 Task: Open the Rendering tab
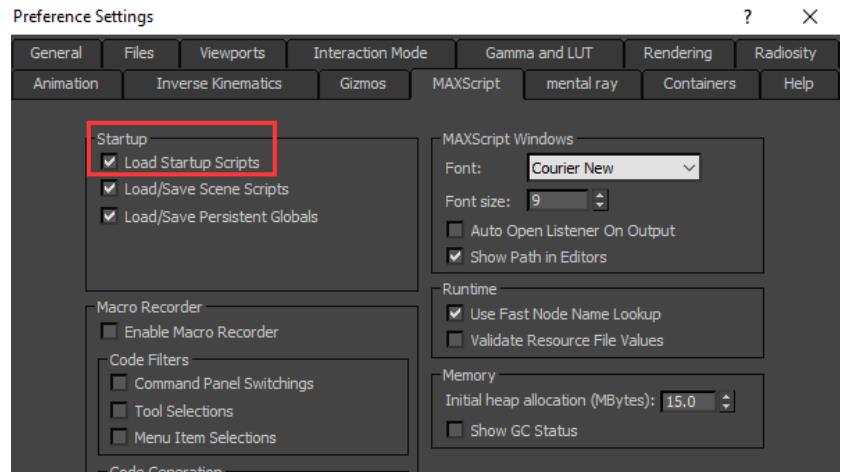(677, 53)
